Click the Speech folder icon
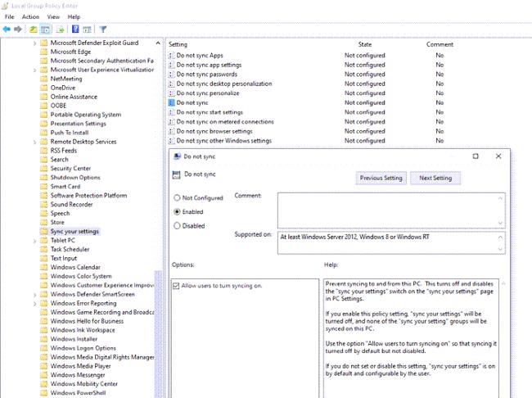532x398 pixels. pos(43,213)
